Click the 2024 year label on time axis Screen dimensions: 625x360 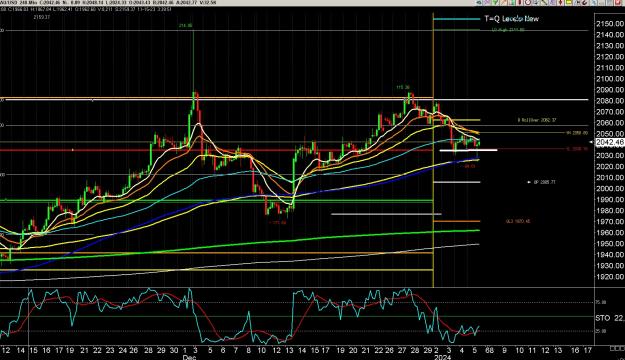(442, 357)
